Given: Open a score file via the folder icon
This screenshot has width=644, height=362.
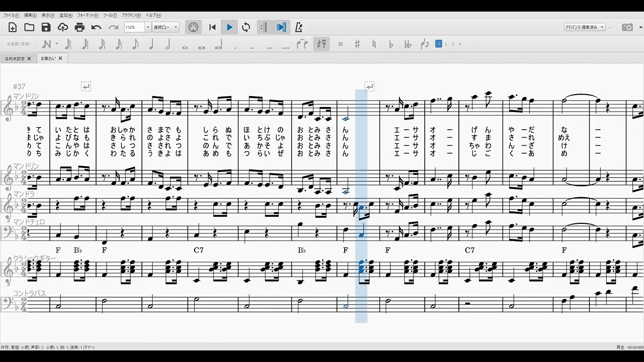Looking at the screenshot, I should 29,27.
